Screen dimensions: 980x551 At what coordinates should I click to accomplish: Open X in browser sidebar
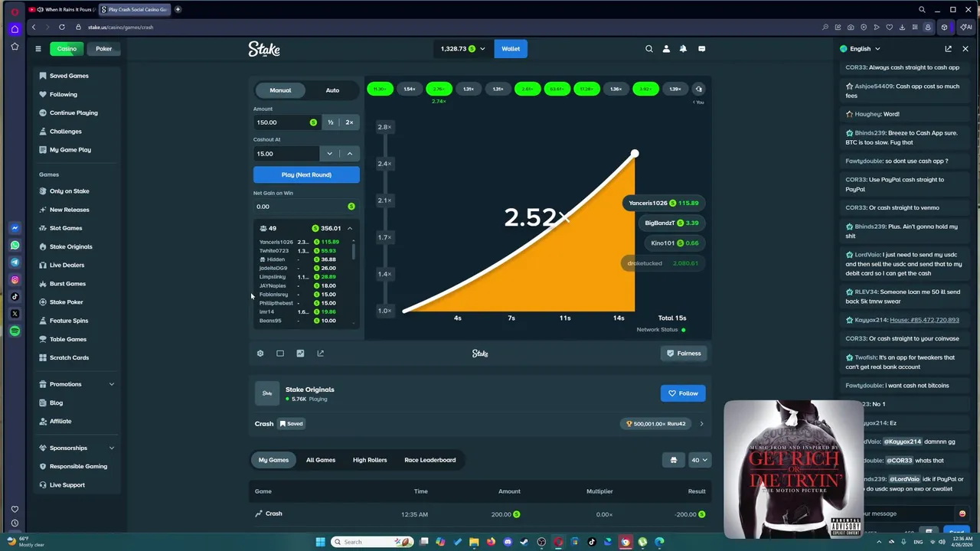pyautogui.click(x=15, y=314)
